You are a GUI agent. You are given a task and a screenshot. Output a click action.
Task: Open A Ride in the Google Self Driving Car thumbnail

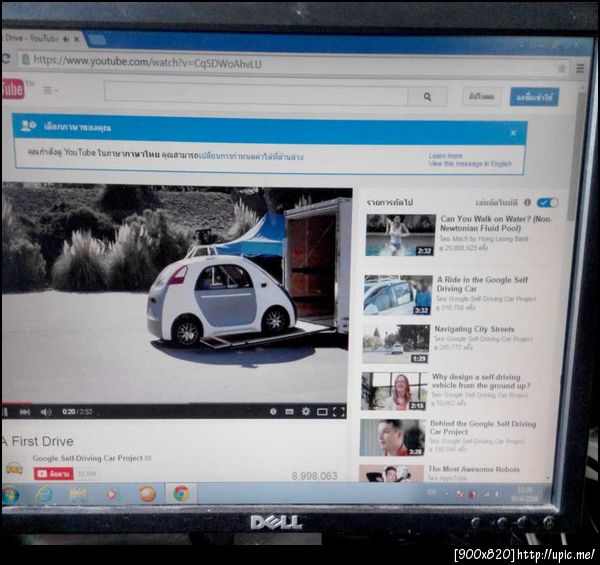point(398,295)
